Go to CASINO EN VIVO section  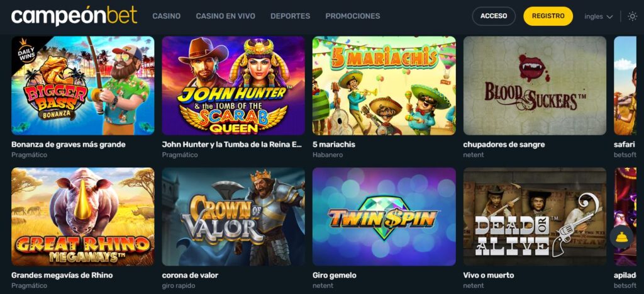point(226,16)
